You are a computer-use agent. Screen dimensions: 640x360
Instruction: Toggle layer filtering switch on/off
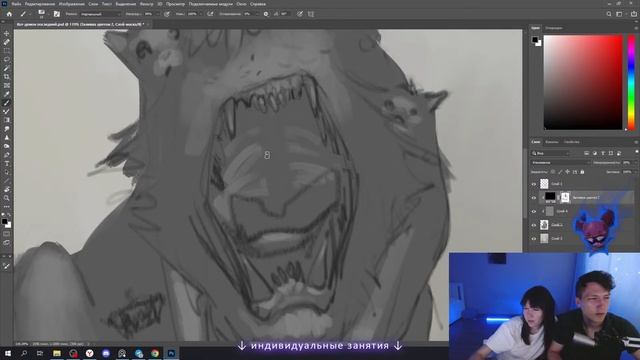pos(637,152)
